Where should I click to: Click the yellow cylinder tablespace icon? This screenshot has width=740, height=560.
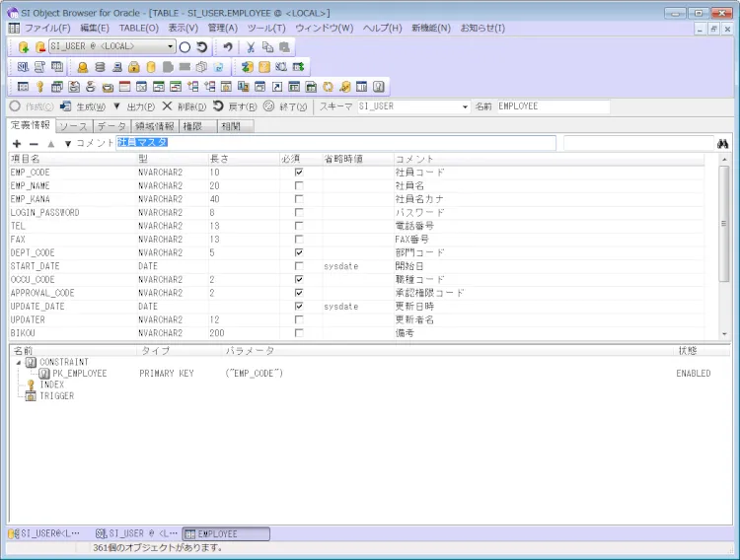click(151, 67)
